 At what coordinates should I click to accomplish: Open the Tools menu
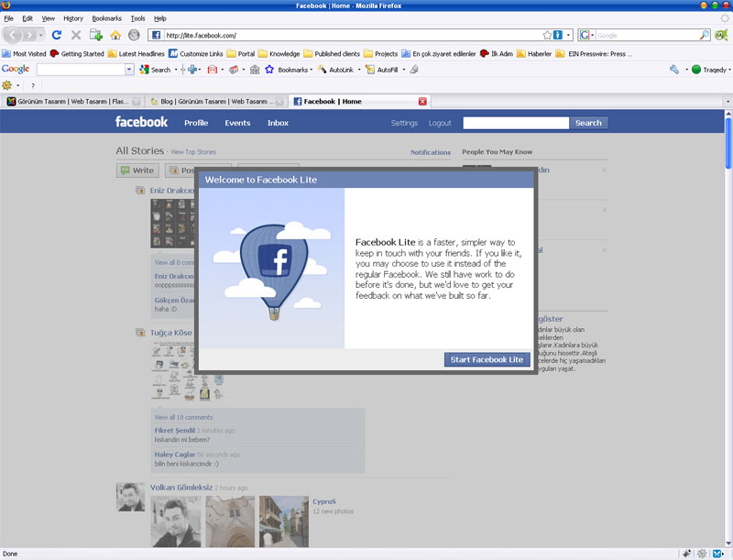[138, 18]
